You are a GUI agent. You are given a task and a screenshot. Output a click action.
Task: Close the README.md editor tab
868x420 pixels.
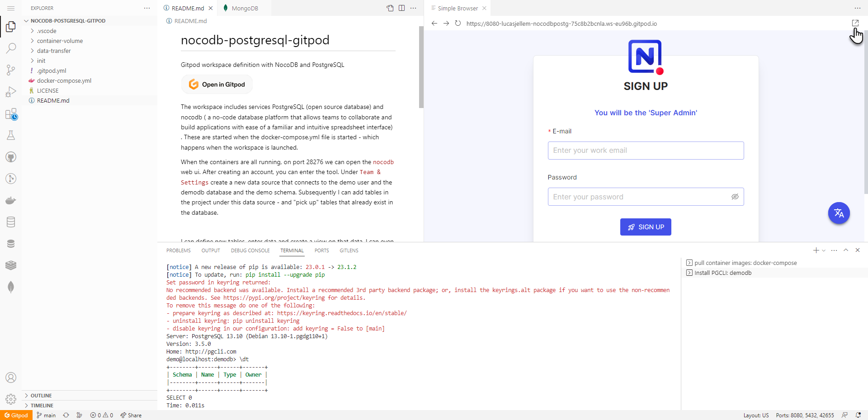(211, 8)
